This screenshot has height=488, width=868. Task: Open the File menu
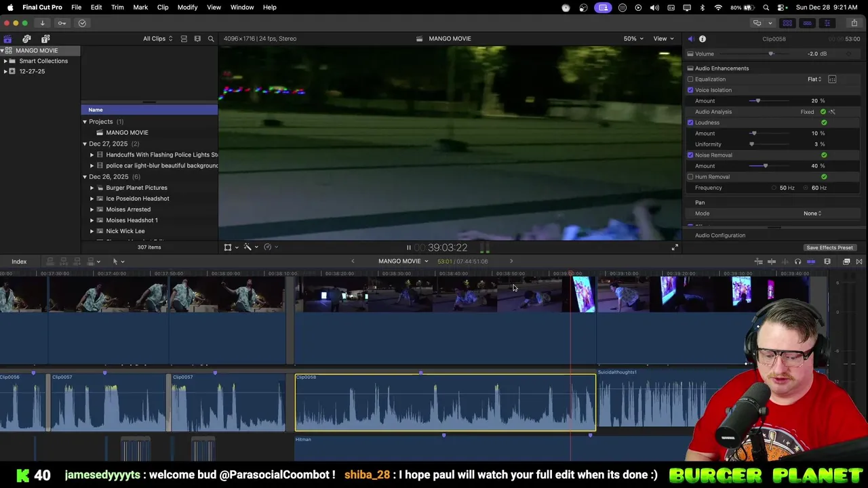pyautogui.click(x=77, y=7)
